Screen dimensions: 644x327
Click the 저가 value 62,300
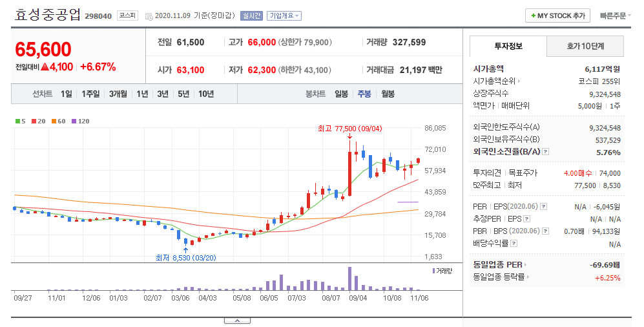tap(262, 70)
